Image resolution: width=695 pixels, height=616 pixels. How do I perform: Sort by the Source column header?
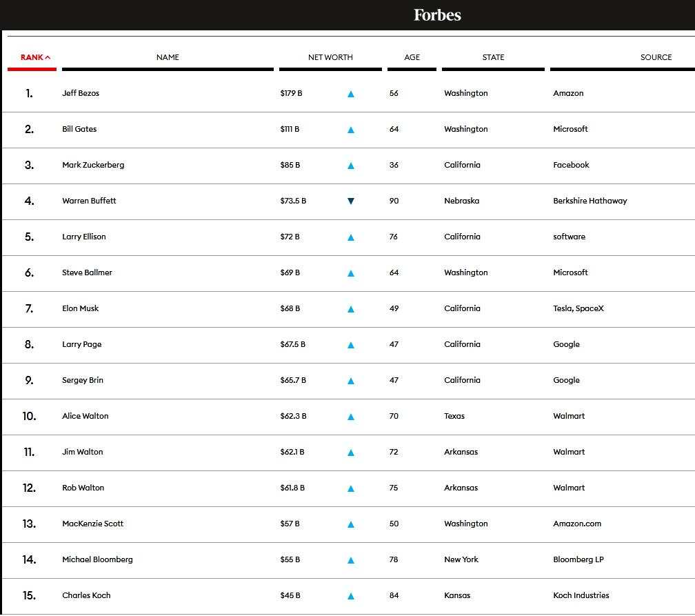(656, 57)
